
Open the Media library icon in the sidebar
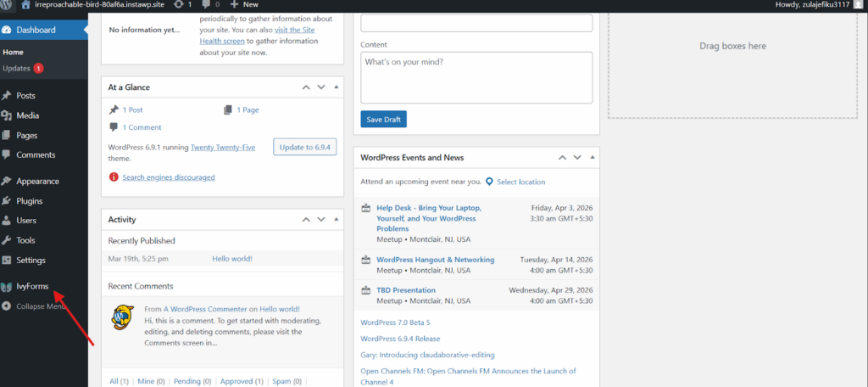pyautogui.click(x=7, y=115)
